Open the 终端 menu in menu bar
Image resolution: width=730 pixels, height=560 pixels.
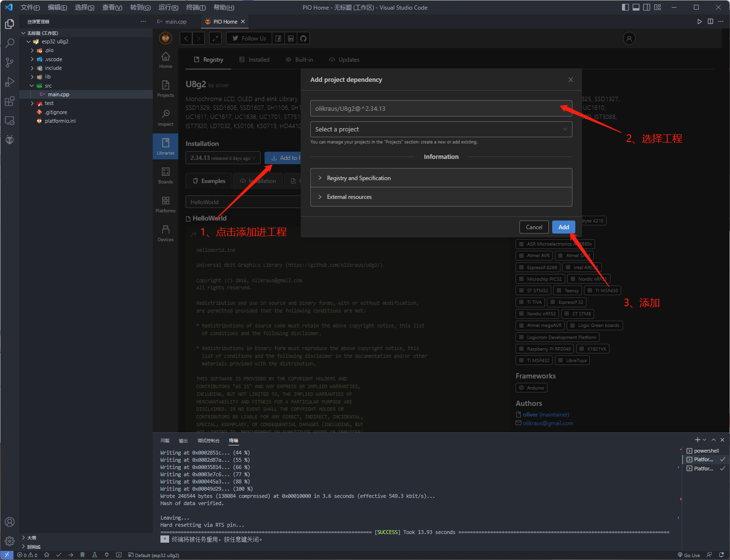coord(196,7)
